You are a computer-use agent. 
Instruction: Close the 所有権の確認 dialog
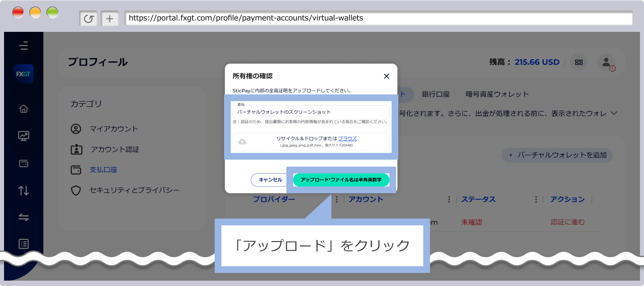(386, 76)
